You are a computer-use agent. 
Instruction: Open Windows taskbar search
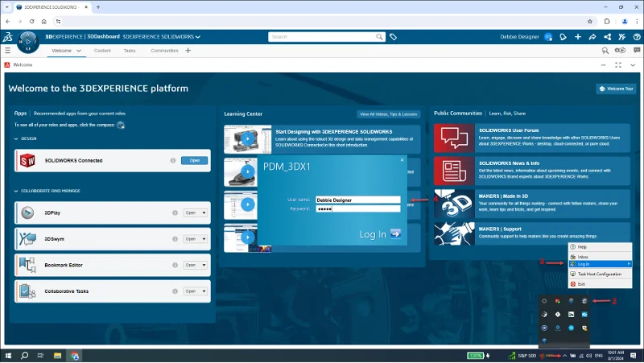click(24, 356)
